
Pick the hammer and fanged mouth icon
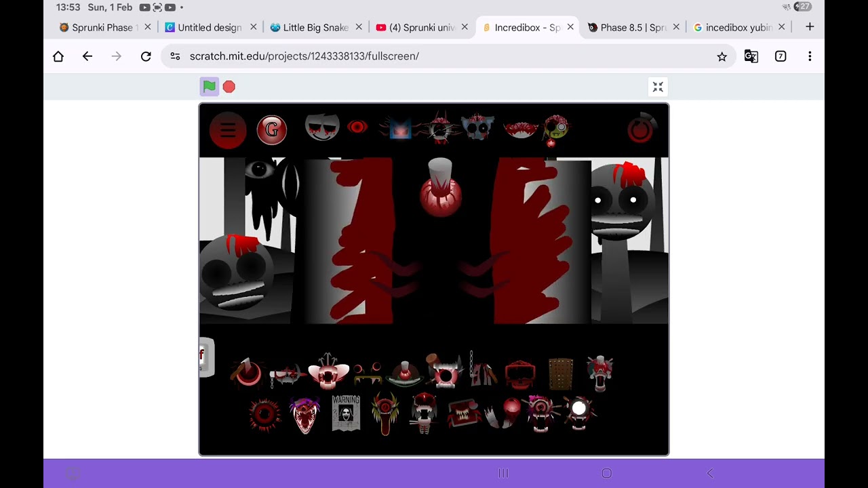pyautogui.click(x=443, y=371)
